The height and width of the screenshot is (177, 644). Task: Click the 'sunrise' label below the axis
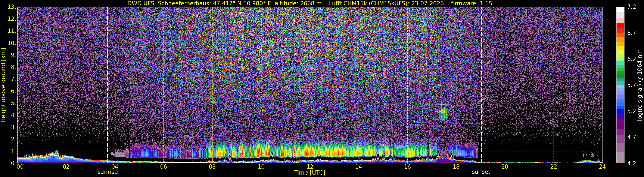pyautogui.click(x=108, y=172)
